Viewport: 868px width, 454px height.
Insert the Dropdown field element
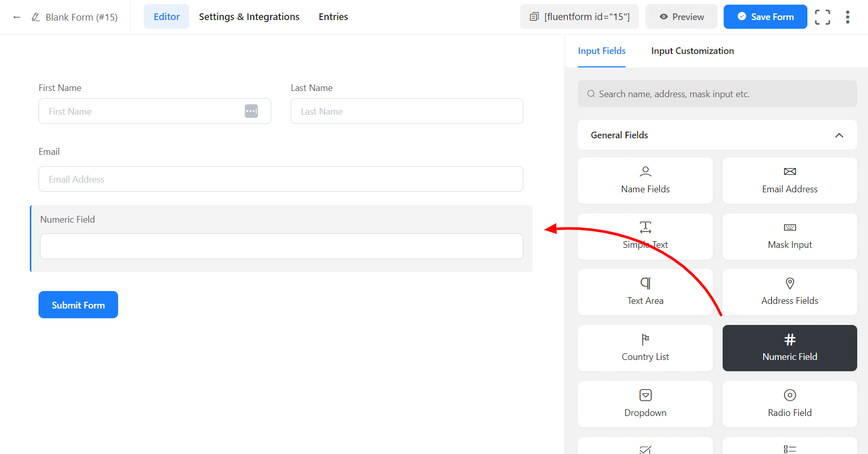click(645, 404)
